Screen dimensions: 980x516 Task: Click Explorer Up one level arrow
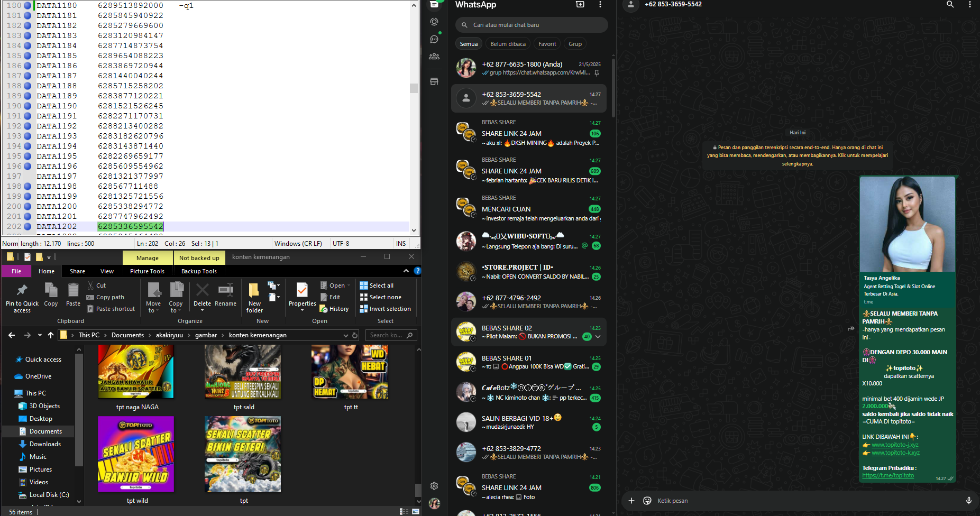[51, 335]
